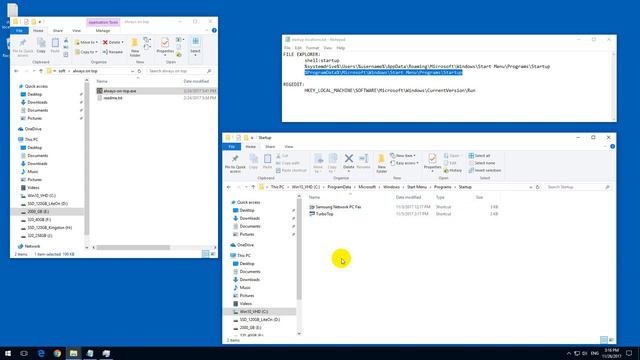Open Task View on taskbar

click(x=24, y=353)
